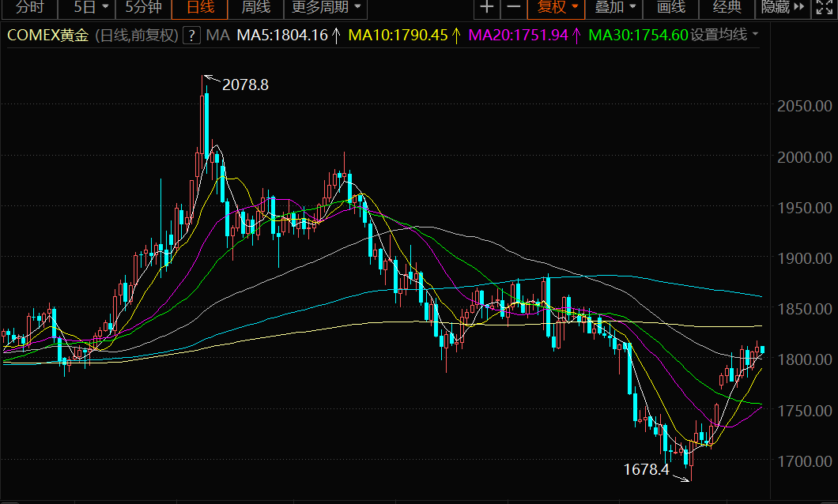Switch to 经典 classic mode

(x=727, y=8)
